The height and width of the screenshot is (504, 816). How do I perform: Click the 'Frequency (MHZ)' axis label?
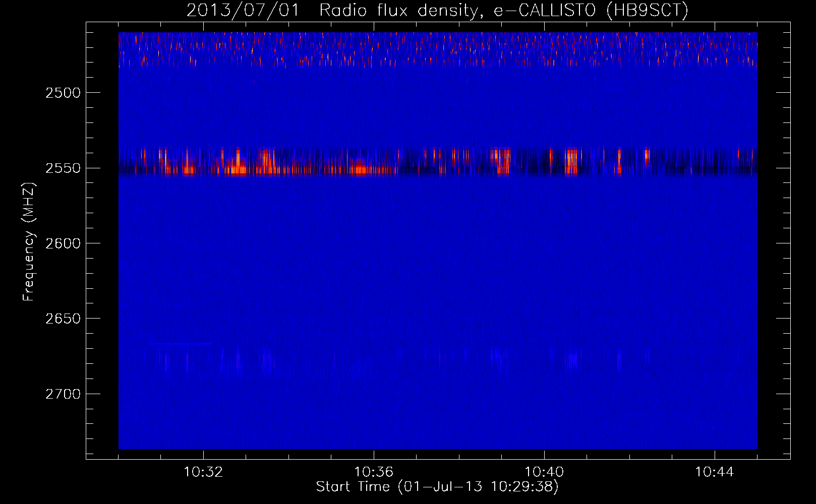point(29,242)
